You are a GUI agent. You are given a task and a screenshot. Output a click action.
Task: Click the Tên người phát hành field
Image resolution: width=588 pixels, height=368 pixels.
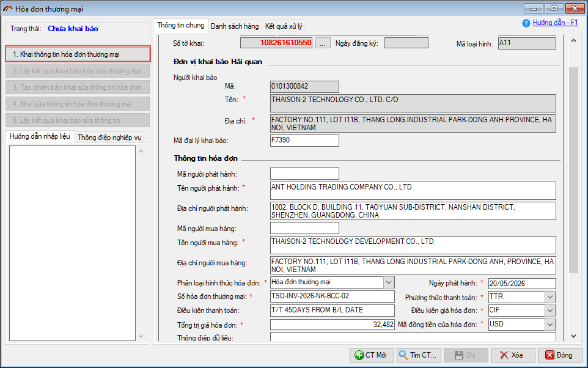pos(413,191)
